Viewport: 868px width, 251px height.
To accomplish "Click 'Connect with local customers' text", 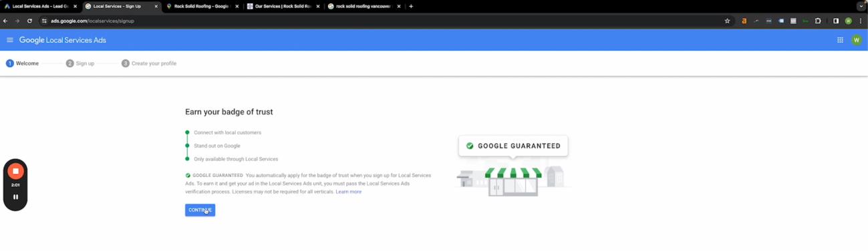I will [x=227, y=132].
